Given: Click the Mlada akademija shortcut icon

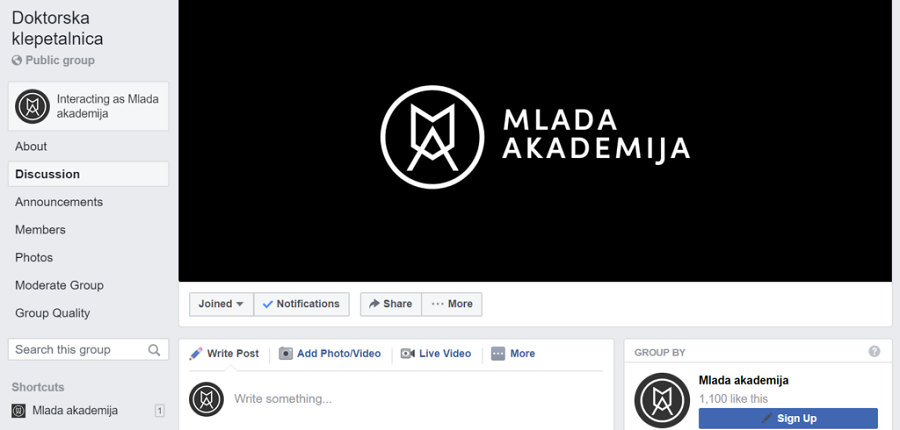Looking at the screenshot, I should 19,410.
